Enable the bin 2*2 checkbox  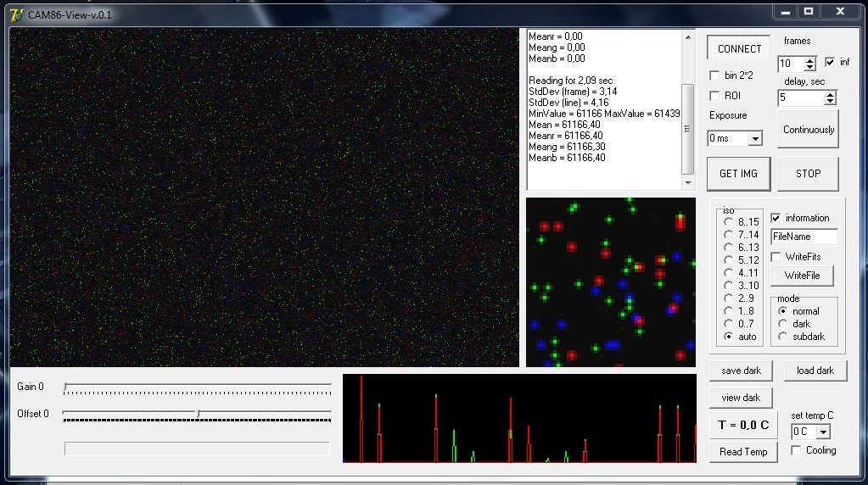pyautogui.click(x=714, y=75)
